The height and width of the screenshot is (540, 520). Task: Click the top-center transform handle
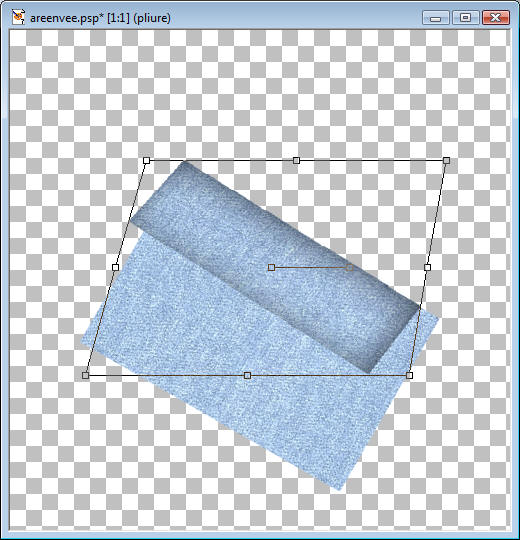pyautogui.click(x=296, y=160)
